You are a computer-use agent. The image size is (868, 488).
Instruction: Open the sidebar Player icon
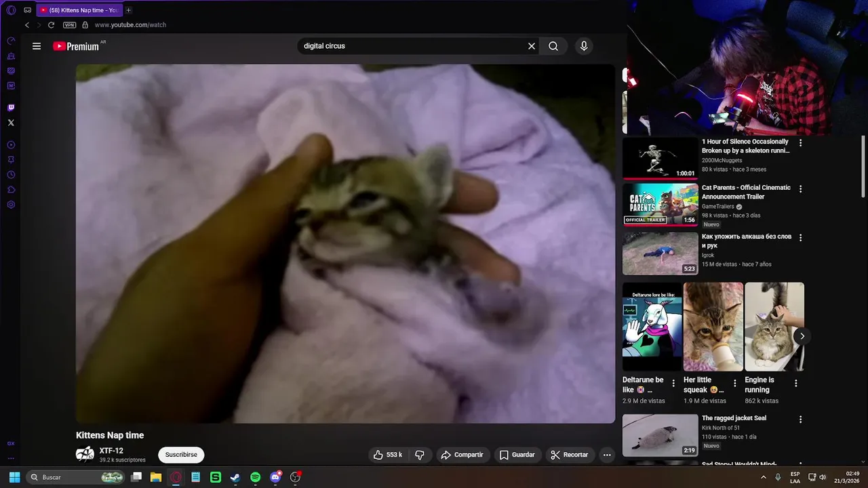11,145
